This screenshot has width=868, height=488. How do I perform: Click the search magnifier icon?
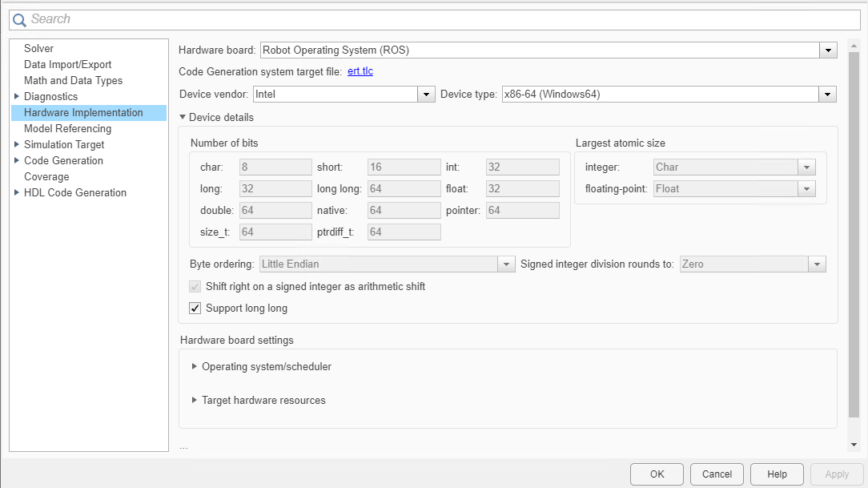(19, 19)
